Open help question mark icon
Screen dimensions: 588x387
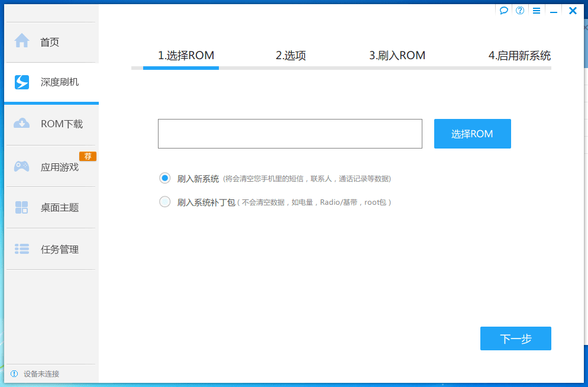pyautogui.click(x=520, y=11)
